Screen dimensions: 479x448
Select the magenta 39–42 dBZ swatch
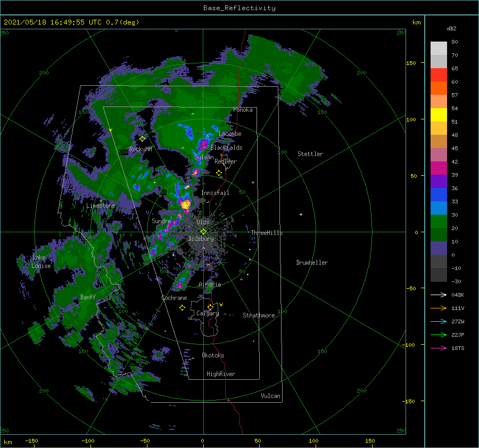[x=439, y=168]
